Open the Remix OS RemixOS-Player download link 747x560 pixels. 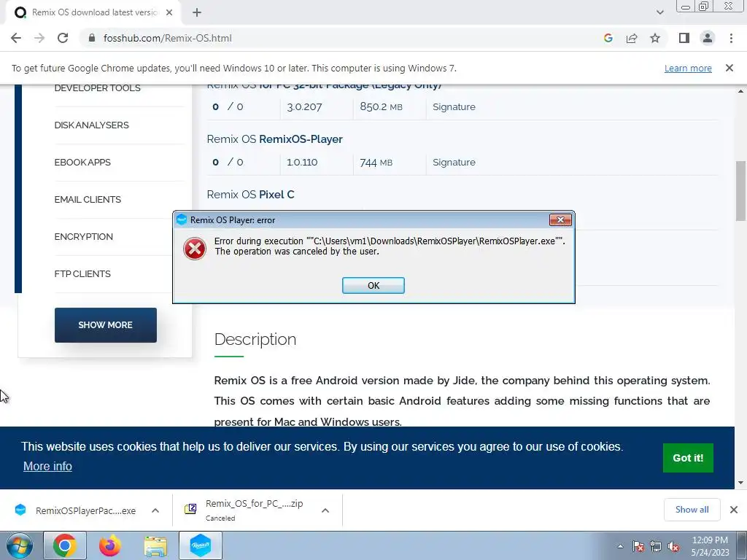[274, 139]
